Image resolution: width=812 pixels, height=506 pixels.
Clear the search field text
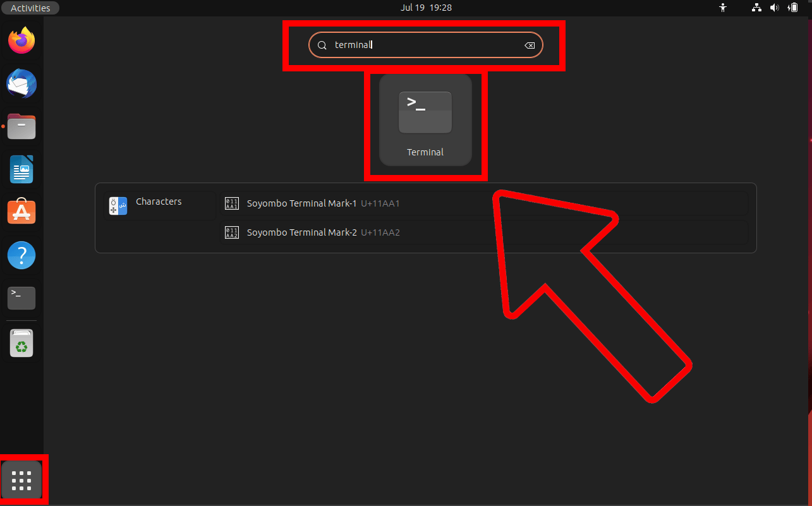click(530, 45)
